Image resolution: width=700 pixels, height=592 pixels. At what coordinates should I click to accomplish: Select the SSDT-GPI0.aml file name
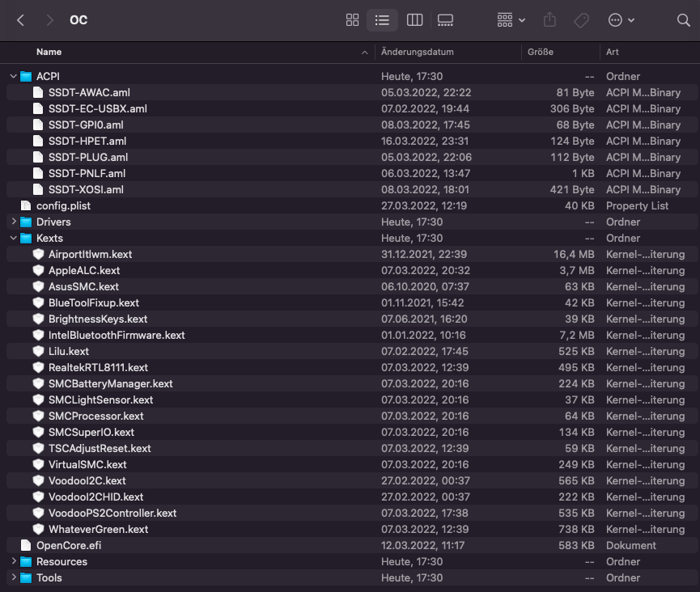click(x=86, y=125)
